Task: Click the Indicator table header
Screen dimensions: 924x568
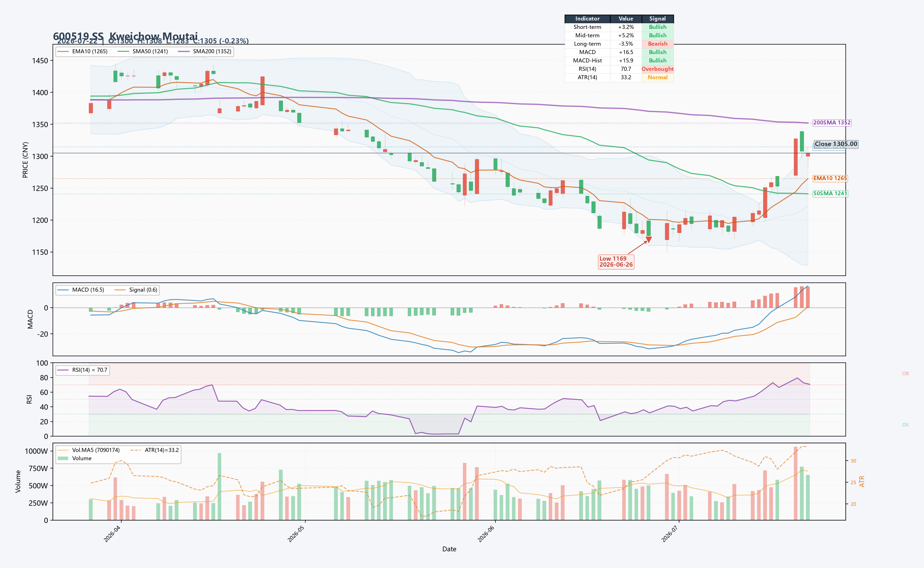Action: click(587, 19)
